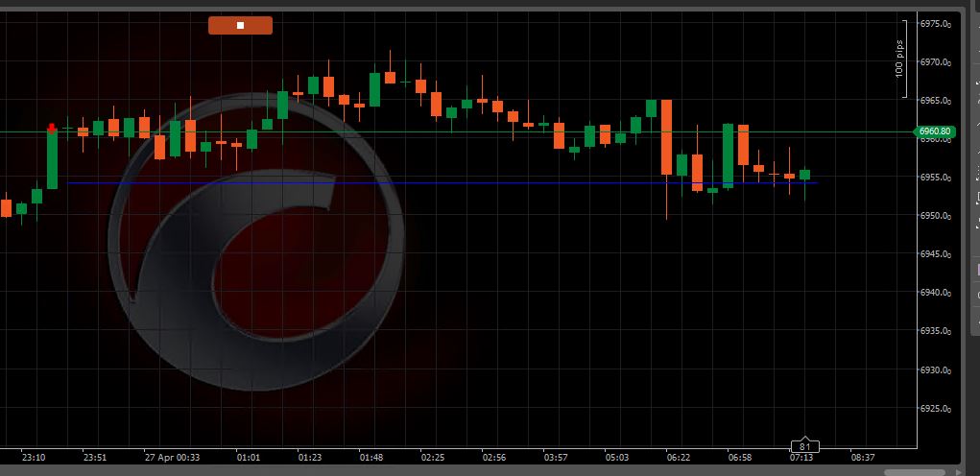Click the 6975.0 price axis label
The height and width of the screenshot is (476, 980).
[935, 24]
